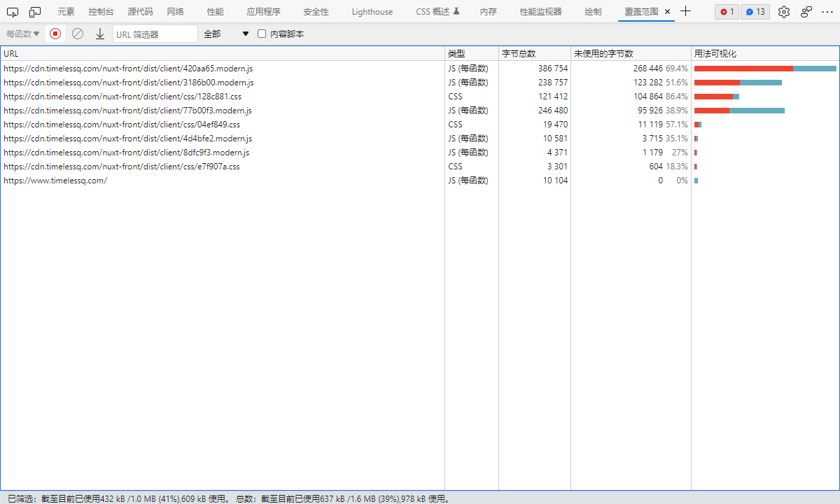Open the 每函数 coverage mode dropdown
The width and height of the screenshot is (840, 504).
[x=23, y=34]
